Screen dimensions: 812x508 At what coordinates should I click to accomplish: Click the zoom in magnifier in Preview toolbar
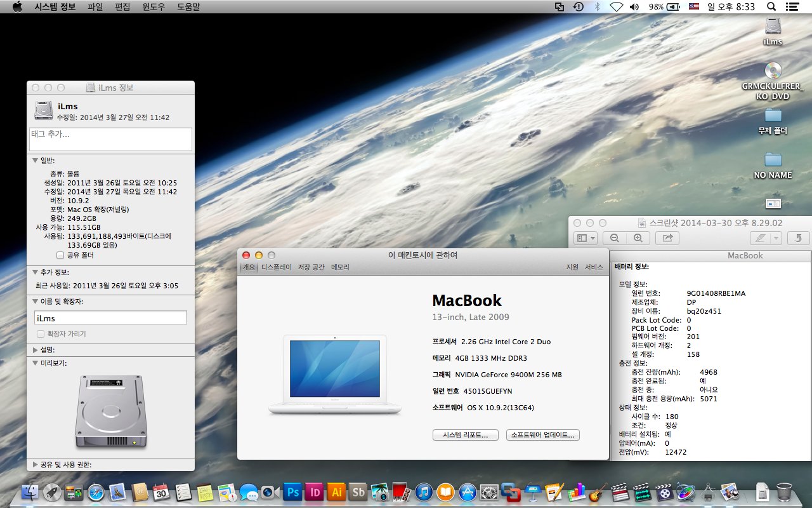(638, 238)
